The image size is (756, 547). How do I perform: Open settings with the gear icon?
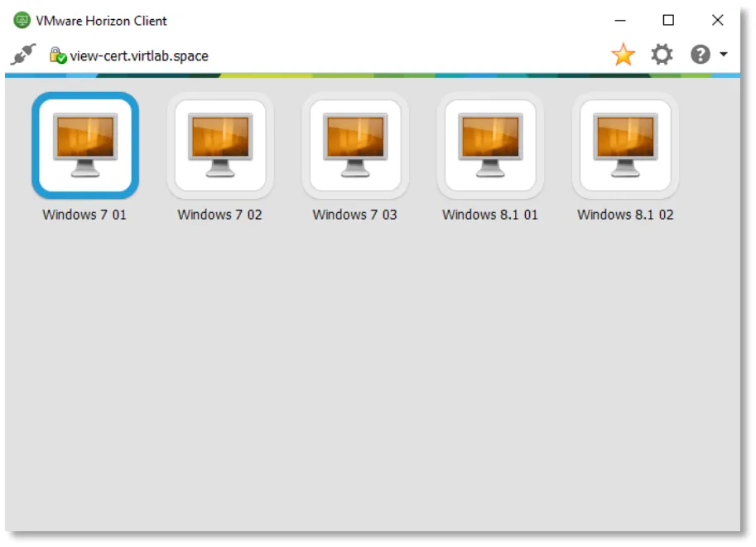pos(662,54)
